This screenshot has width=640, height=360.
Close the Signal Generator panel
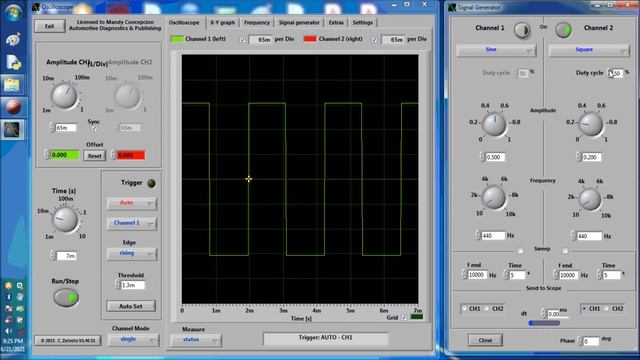click(485, 340)
